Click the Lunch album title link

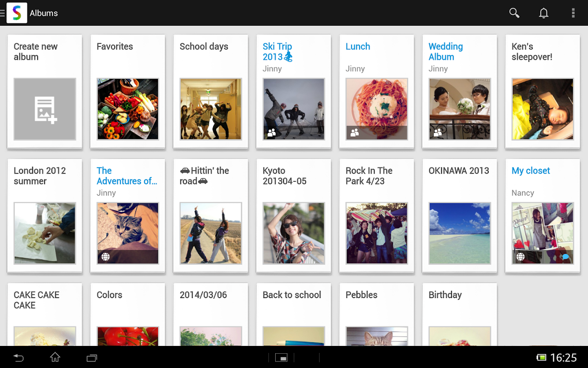[358, 47]
